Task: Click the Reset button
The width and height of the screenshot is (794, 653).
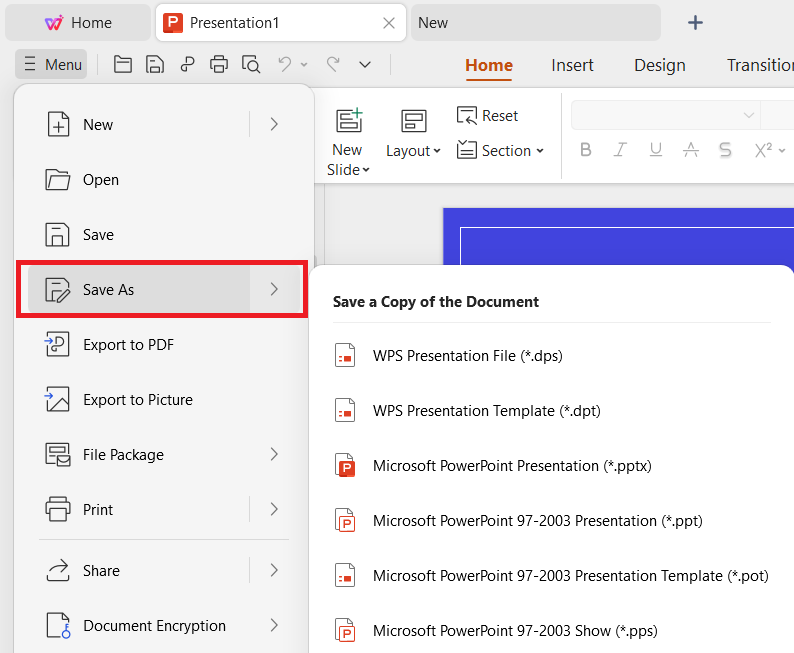Action: [x=487, y=116]
